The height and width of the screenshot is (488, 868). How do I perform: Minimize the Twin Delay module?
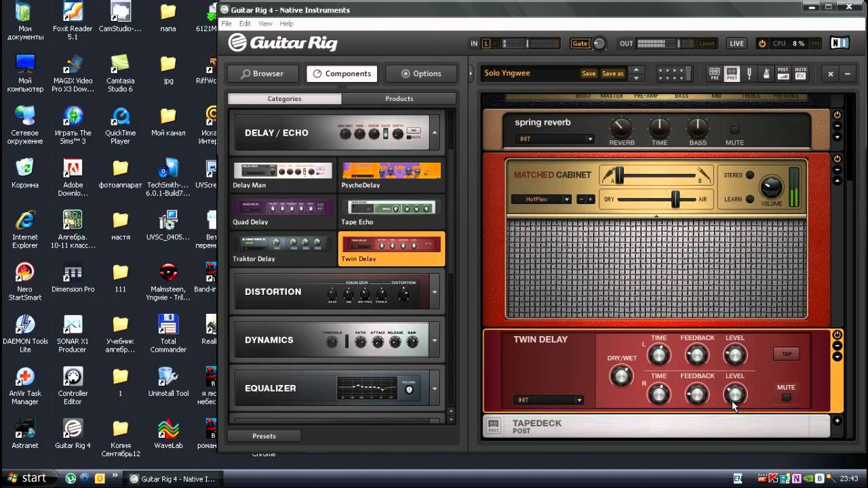click(837, 346)
